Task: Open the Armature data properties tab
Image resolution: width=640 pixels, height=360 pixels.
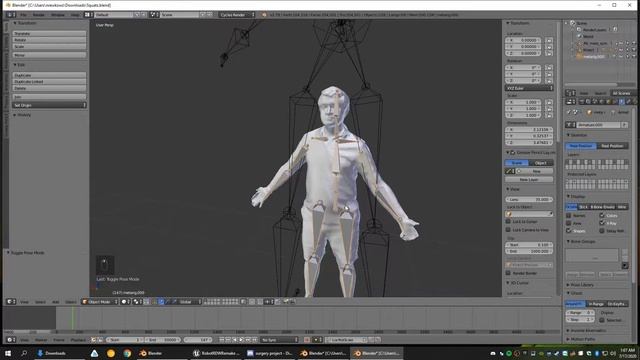Action: coord(622,102)
